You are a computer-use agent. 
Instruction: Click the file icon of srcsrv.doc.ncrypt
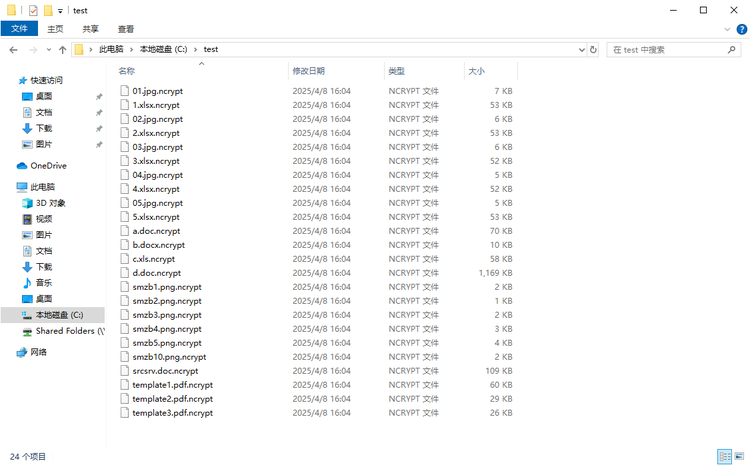124,371
